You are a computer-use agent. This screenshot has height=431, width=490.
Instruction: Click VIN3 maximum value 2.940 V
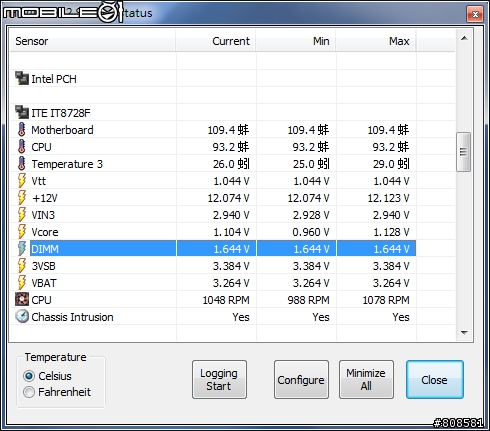click(391, 215)
